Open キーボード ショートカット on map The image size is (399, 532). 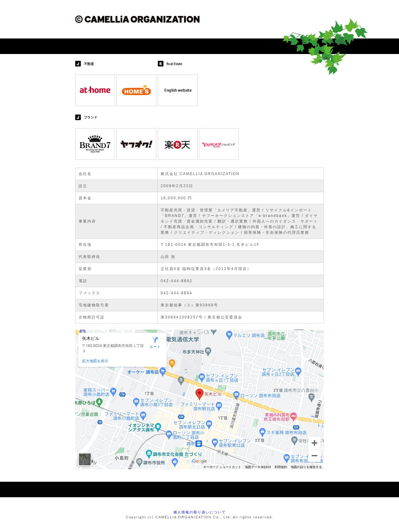pyautogui.click(x=222, y=467)
